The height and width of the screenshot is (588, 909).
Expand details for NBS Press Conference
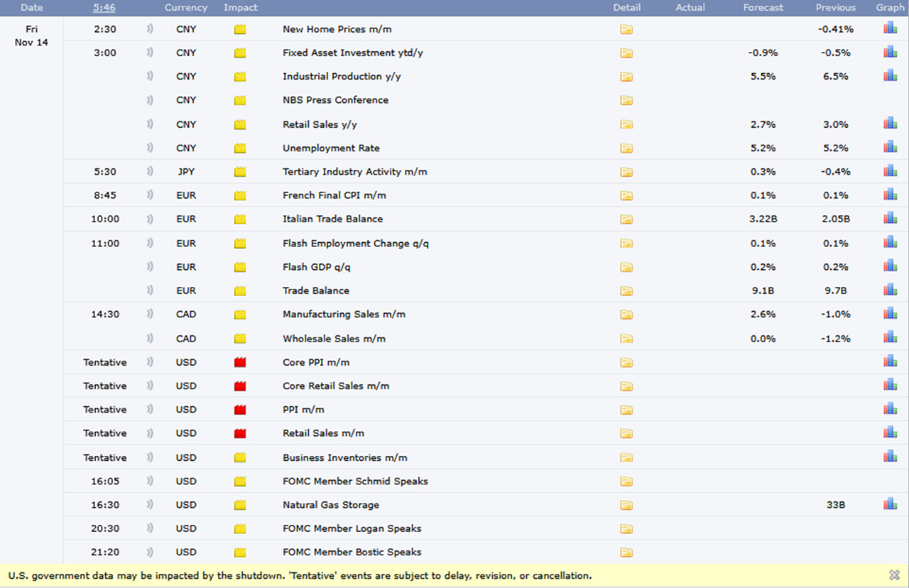pyautogui.click(x=626, y=100)
